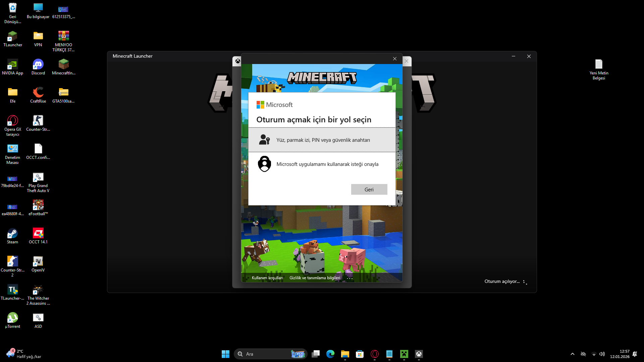Image resolution: width=644 pixels, height=362 pixels.
Task: Select Steam desktop shortcut
Action: pyautogui.click(x=13, y=236)
